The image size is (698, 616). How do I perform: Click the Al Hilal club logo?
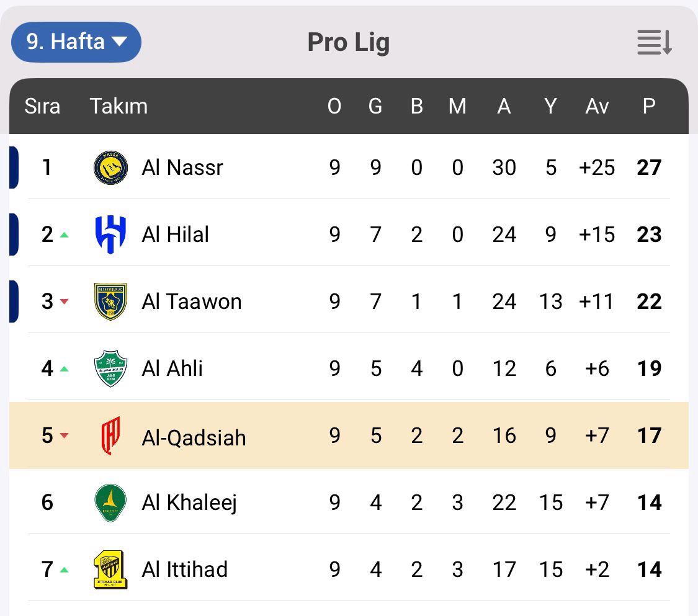(110, 234)
